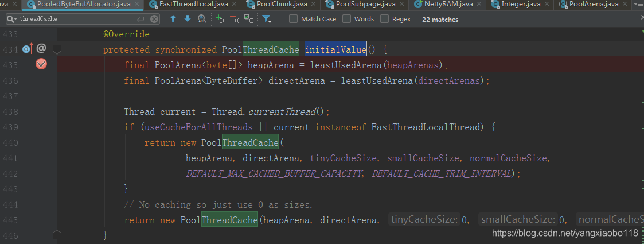Go to previous search occurrence arrow
Image resolution: width=644 pixels, height=244 pixels.
tap(173, 19)
